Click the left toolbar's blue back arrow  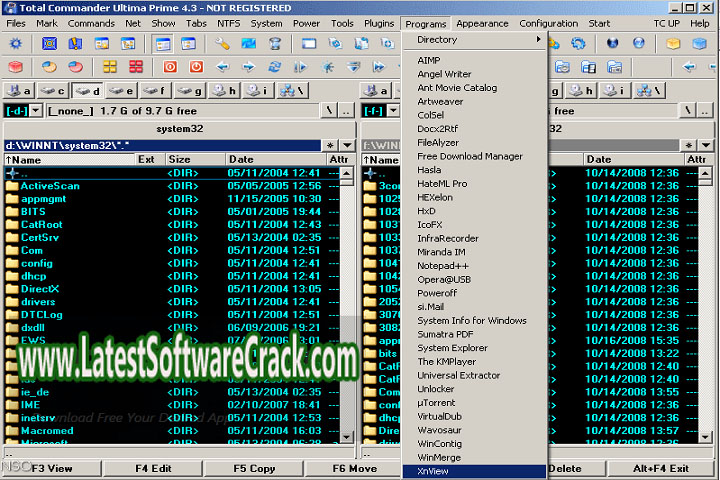(223, 67)
